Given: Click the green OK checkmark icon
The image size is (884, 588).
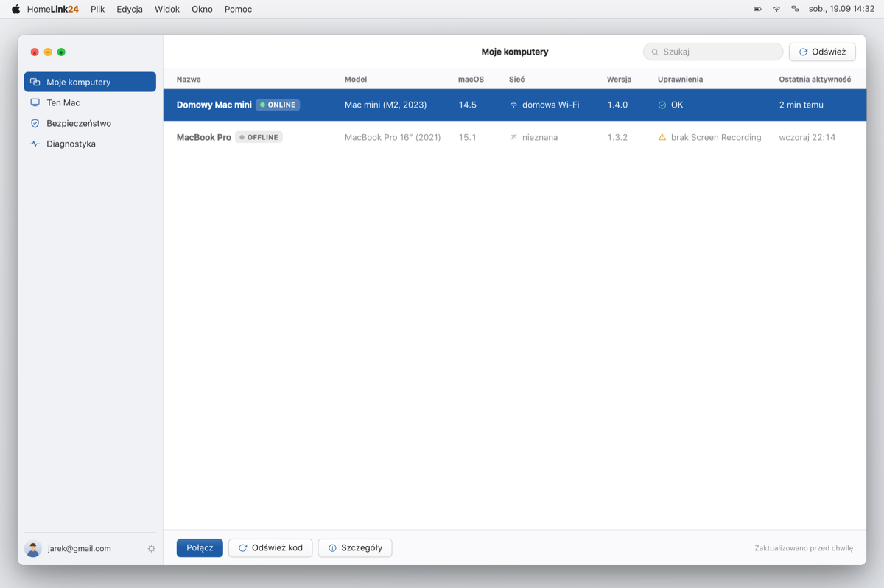Looking at the screenshot, I should [662, 105].
